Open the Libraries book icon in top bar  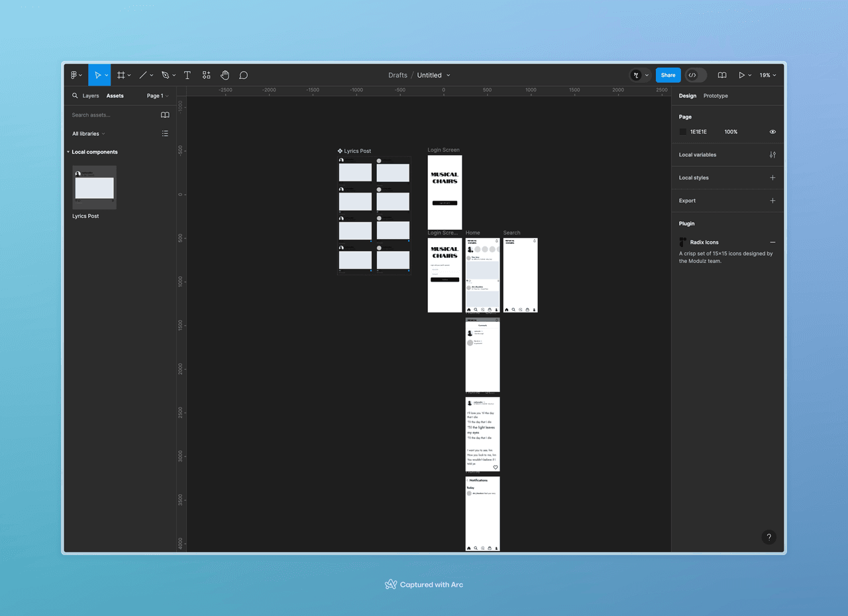click(722, 76)
